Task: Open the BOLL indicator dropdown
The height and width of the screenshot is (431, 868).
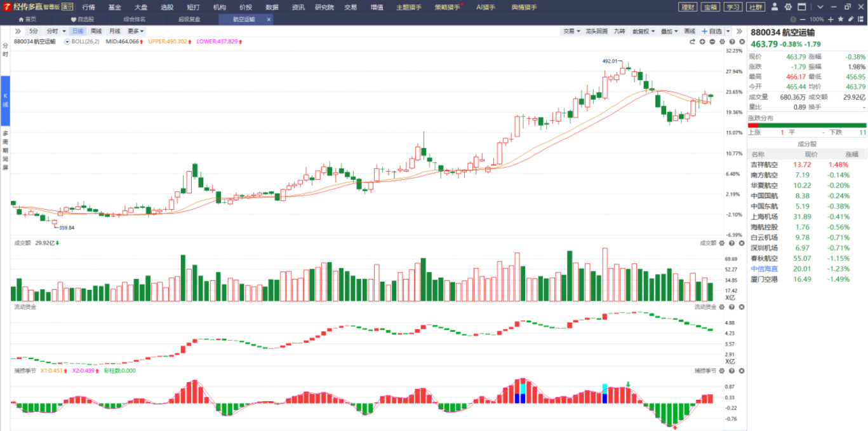Action: [67, 42]
